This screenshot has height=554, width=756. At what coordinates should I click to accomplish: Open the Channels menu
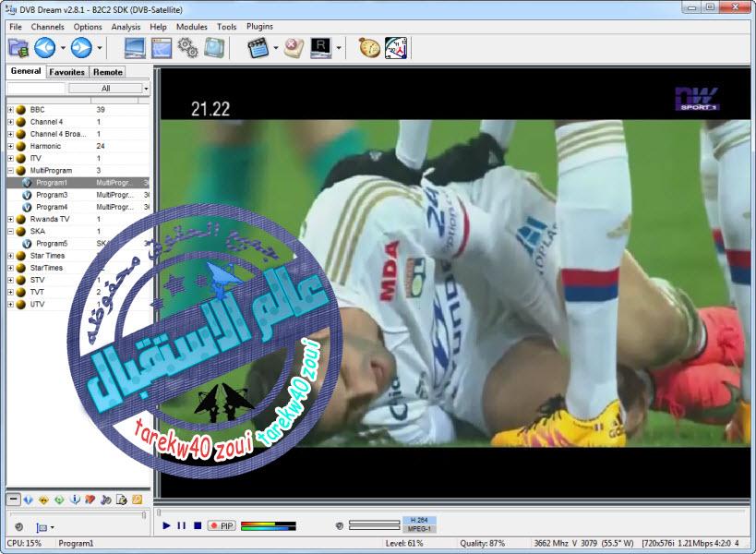pos(47,27)
